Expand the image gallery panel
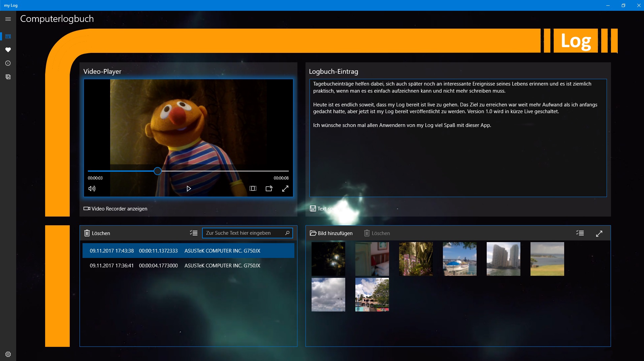The height and width of the screenshot is (361, 644). tap(599, 233)
